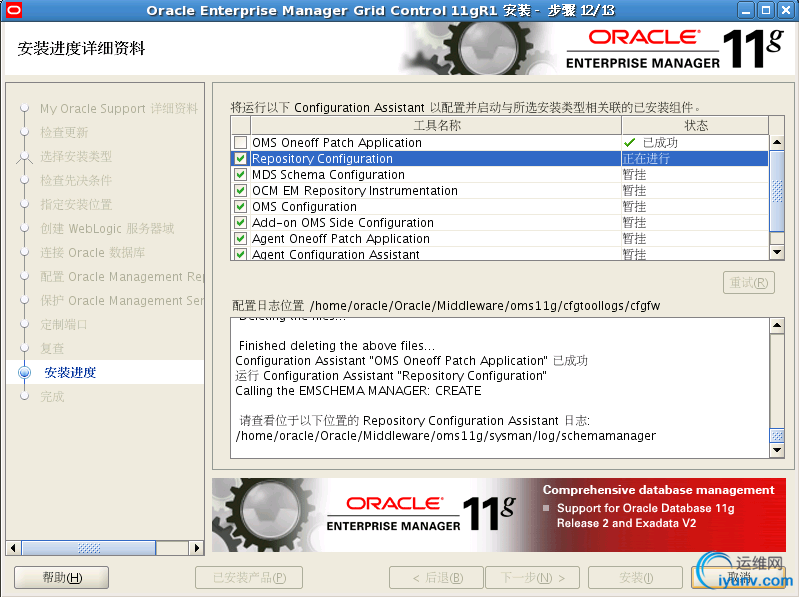The height and width of the screenshot is (597, 799).
Task: Click sidebar horizontal scrollbar thumb
Action: tap(89, 548)
